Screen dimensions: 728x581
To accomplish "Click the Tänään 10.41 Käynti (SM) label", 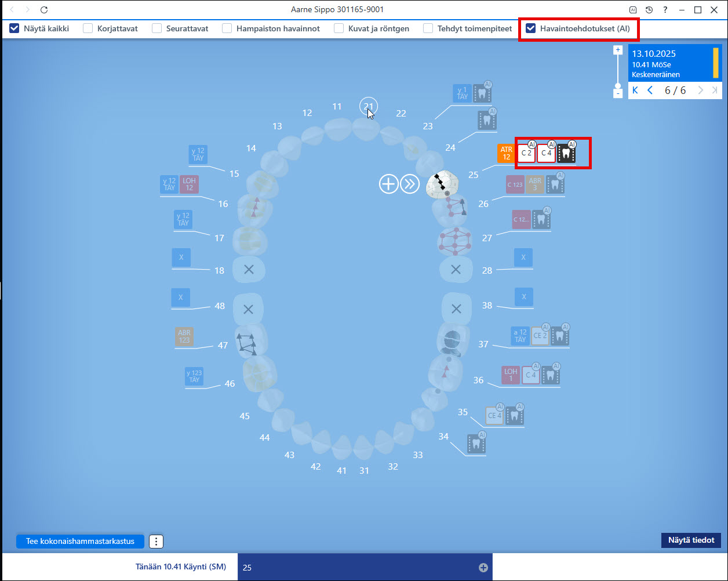I will (x=180, y=567).
